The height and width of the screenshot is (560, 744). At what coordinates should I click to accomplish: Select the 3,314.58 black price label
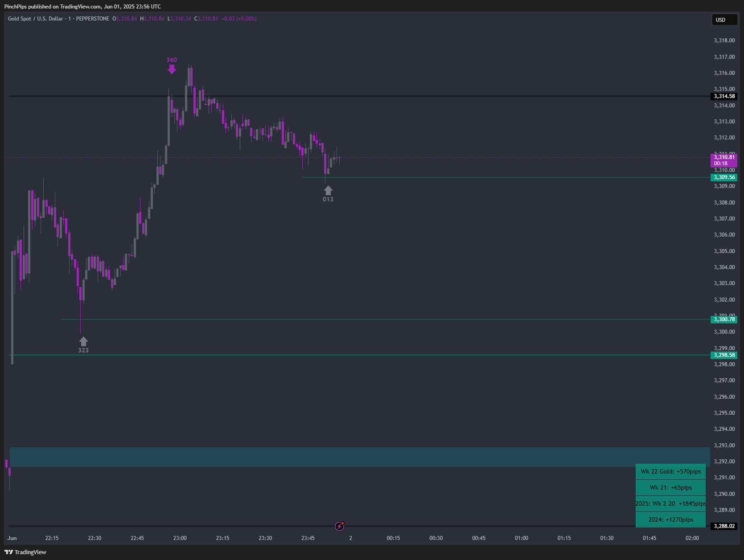pos(723,96)
